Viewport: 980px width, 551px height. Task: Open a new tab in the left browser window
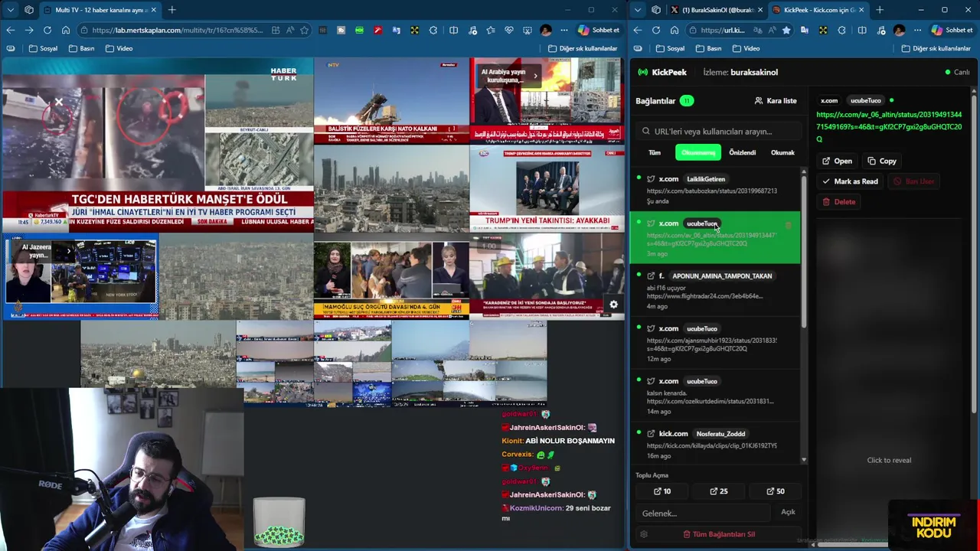(172, 10)
